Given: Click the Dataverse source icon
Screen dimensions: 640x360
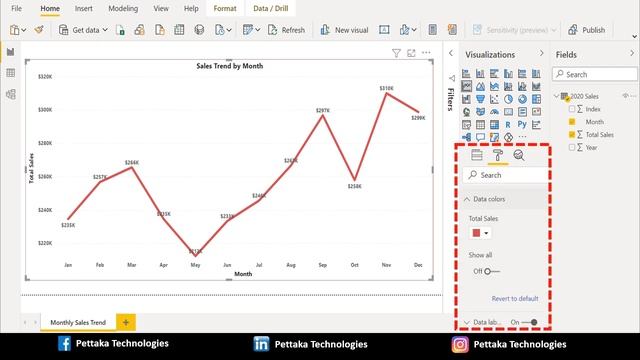Looking at the screenshot, I should point(199,30).
